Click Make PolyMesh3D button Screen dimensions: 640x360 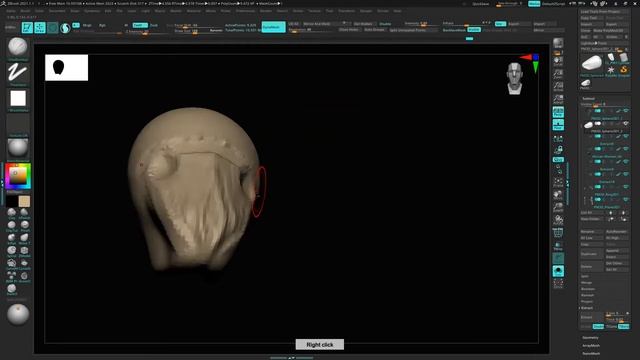[x=610, y=31]
